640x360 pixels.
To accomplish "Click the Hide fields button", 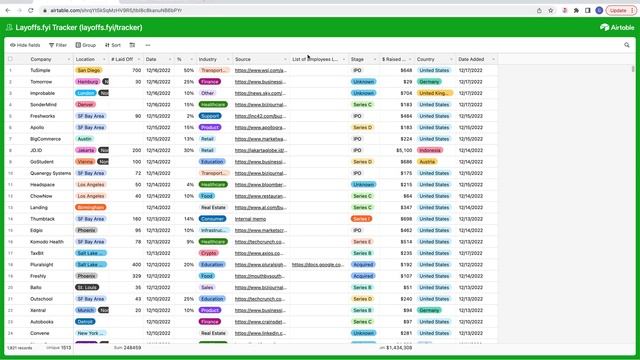I will pos(25,45).
